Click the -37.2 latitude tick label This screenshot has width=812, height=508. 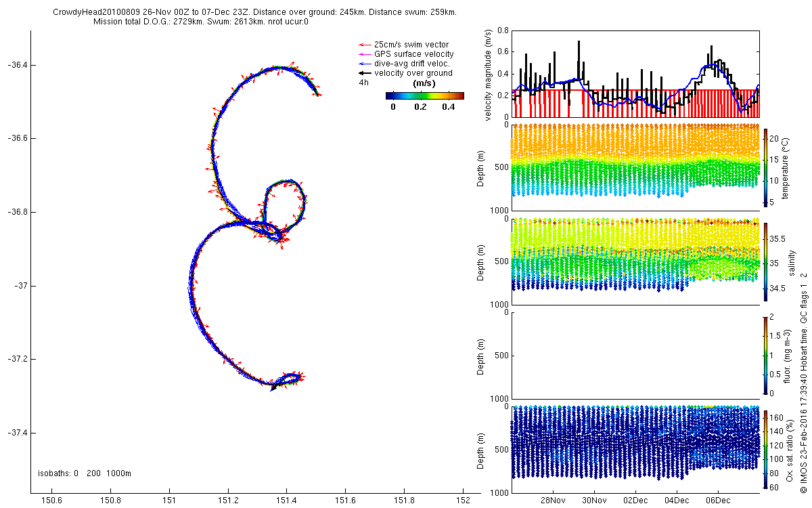[16, 359]
